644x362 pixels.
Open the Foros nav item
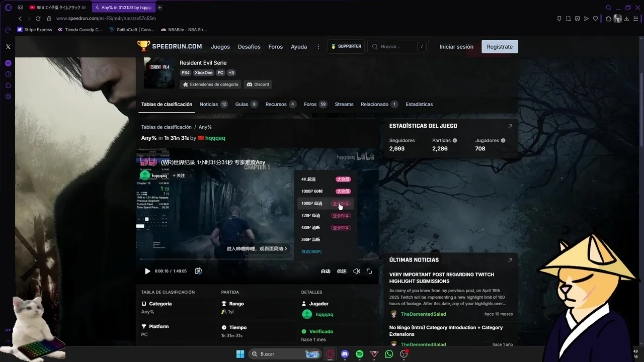pos(275,47)
